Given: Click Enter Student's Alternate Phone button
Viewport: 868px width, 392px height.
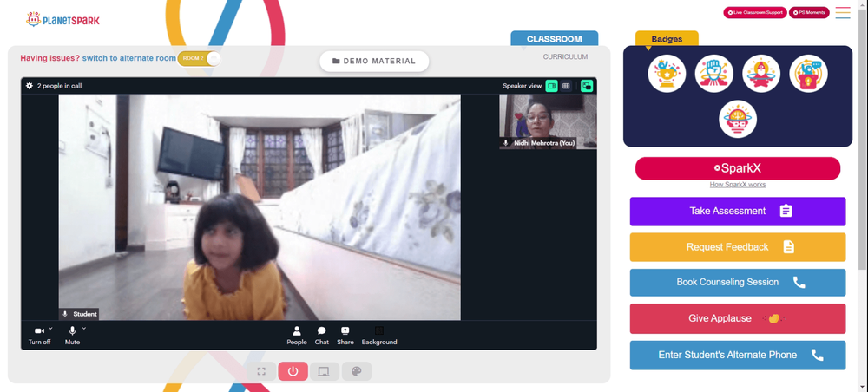Looking at the screenshot, I should (737, 355).
